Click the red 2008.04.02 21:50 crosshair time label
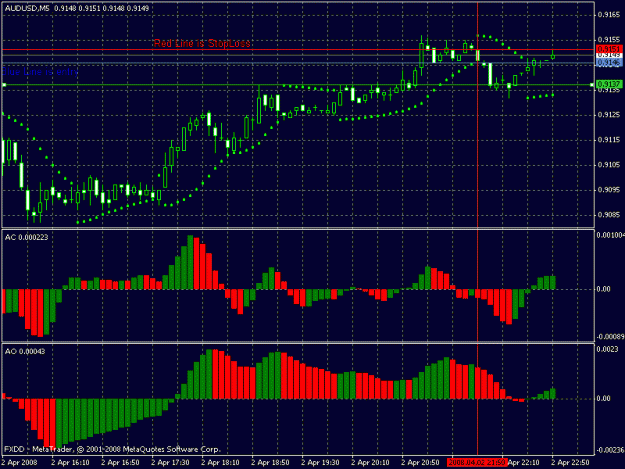 pyautogui.click(x=477, y=463)
